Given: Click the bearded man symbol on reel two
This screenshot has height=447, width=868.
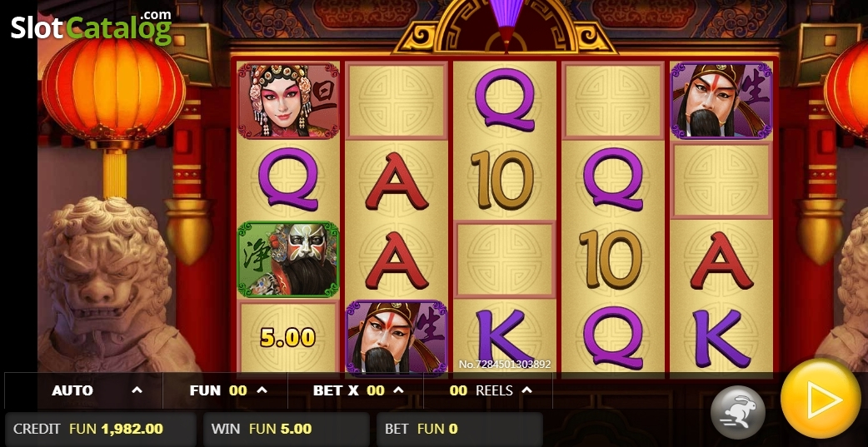Looking at the screenshot, I should (397, 338).
